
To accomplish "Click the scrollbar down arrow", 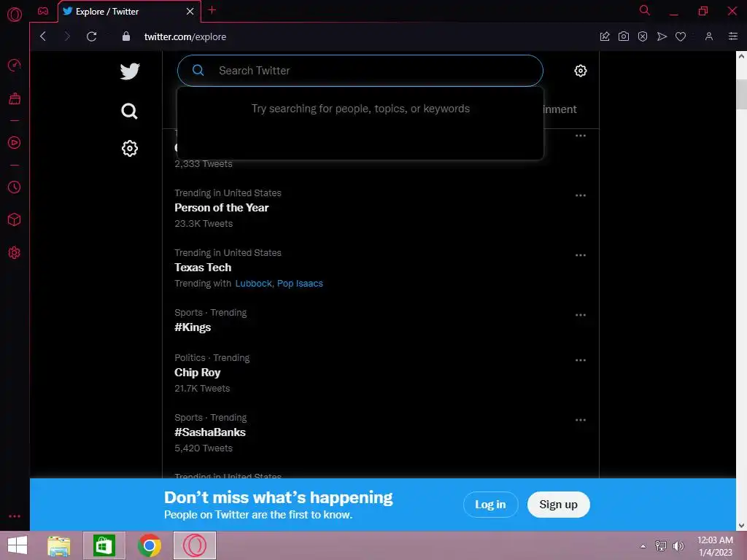I will tap(741, 526).
